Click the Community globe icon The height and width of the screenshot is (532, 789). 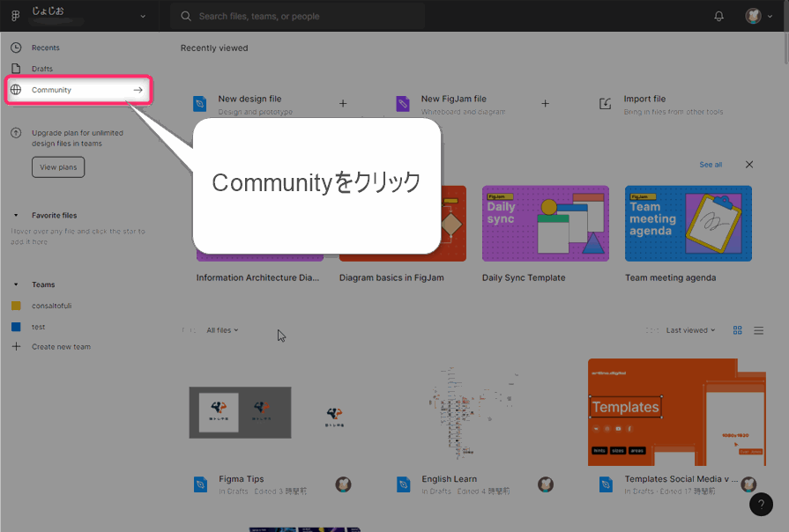(16, 90)
